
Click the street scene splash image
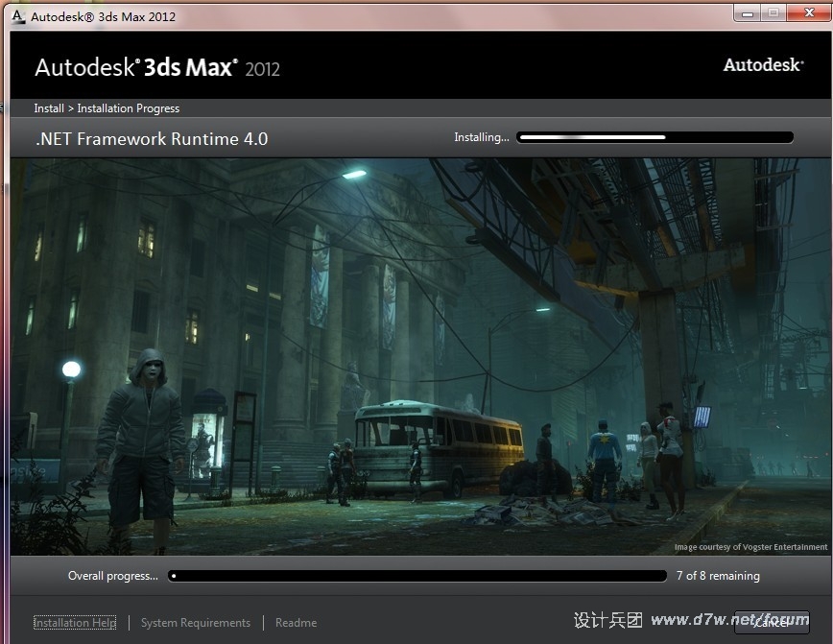pyautogui.click(x=419, y=356)
